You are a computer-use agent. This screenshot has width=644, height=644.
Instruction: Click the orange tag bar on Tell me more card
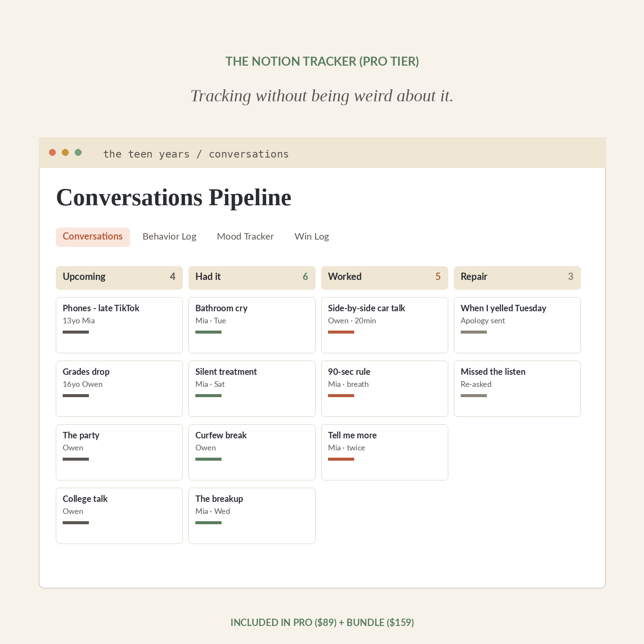coord(341,459)
